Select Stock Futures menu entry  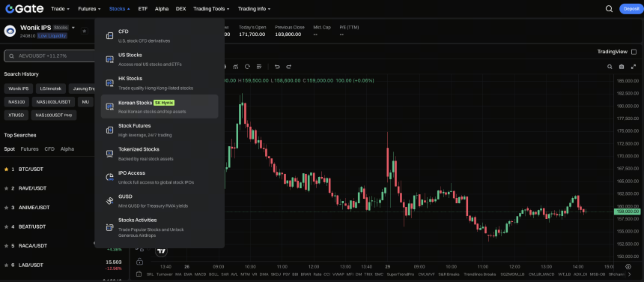click(160, 130)
